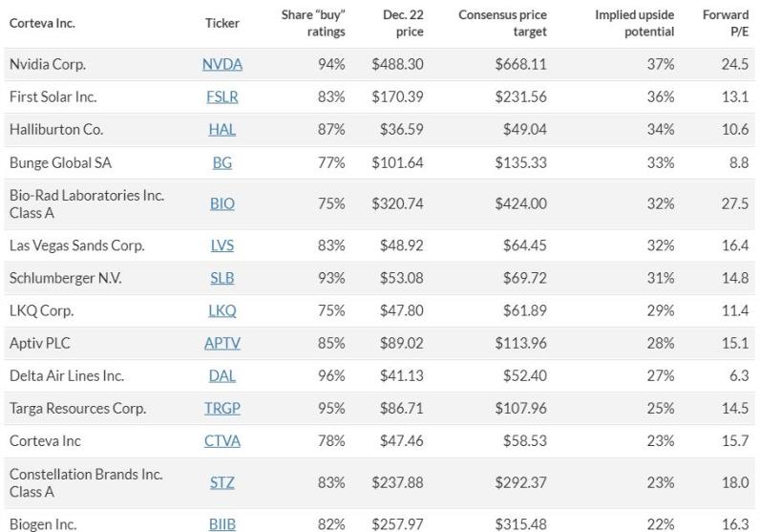Follow the CTVA ticker link
Viewport: 760px width, 532px height.
coord(222,441)
